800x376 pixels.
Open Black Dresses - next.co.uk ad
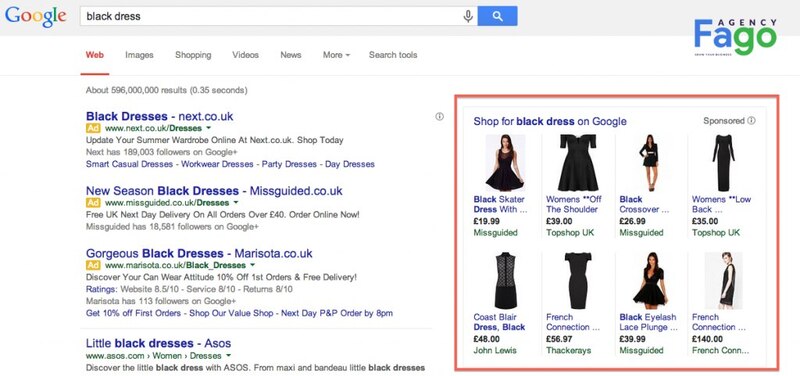click(159, 116)
